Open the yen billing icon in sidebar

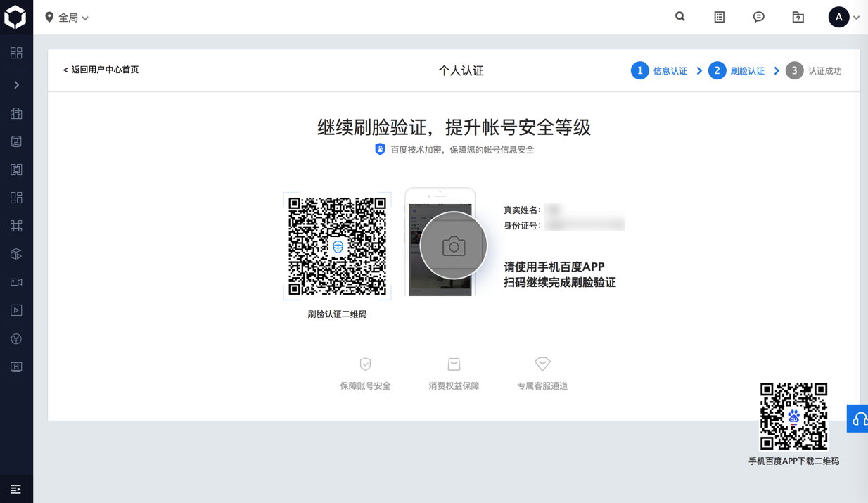[x=16, y=339]
